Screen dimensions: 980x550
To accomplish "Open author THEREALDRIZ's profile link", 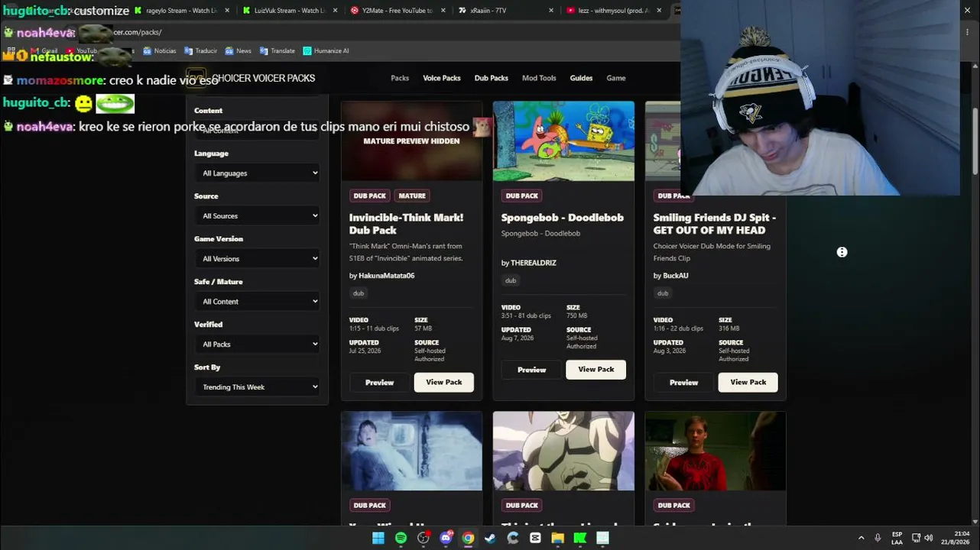I will click(534, 263).
